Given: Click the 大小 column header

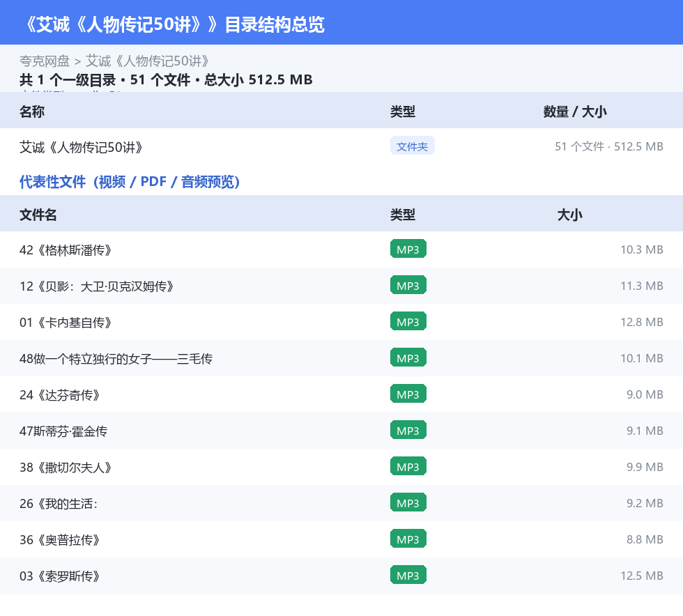Looking at the screenshot, I should [x=570, y=215].
